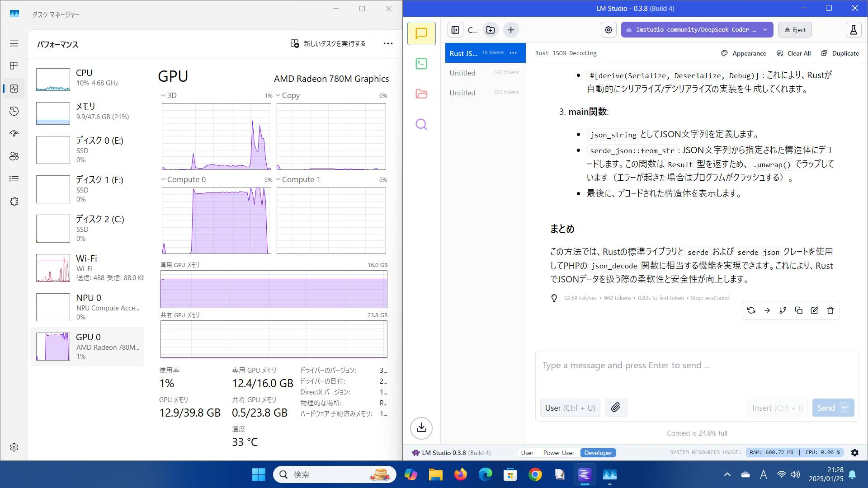This screenshot has width=868, height=488.
Task: Select CPU in performance list
Action: coord(87,79)
